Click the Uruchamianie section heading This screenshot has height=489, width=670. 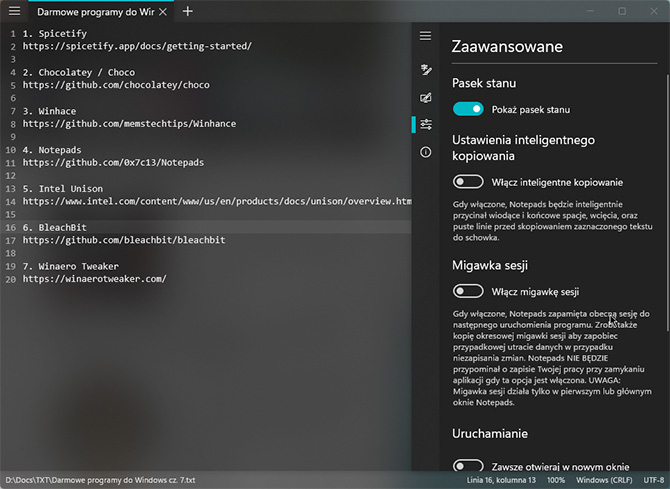click(x=490, y=433)
